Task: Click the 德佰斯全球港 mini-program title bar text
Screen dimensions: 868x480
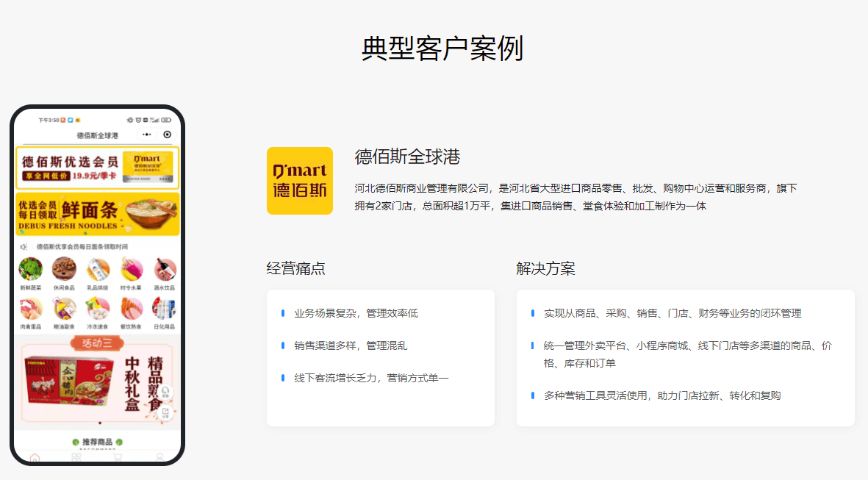Action: click(98, 135)
